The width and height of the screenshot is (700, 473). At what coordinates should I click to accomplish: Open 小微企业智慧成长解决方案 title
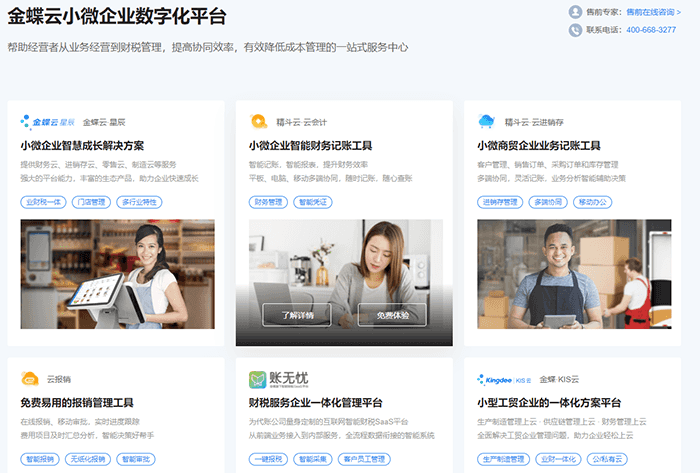[82, 145]
